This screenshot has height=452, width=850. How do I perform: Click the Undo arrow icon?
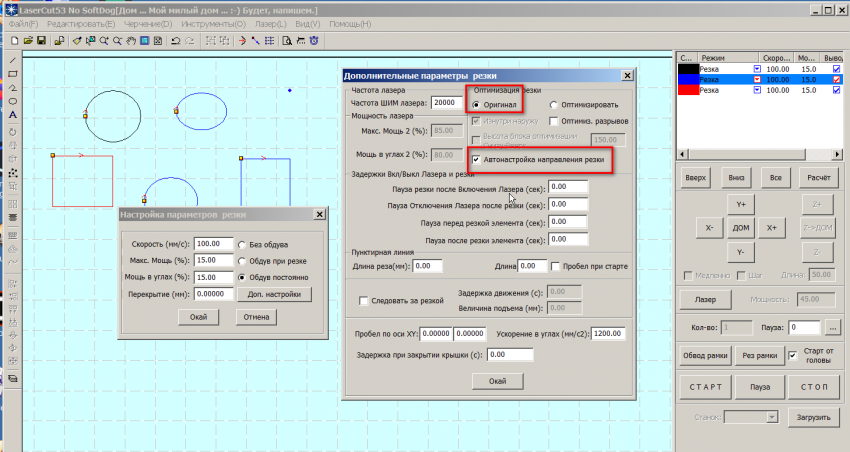click(176, 41)
